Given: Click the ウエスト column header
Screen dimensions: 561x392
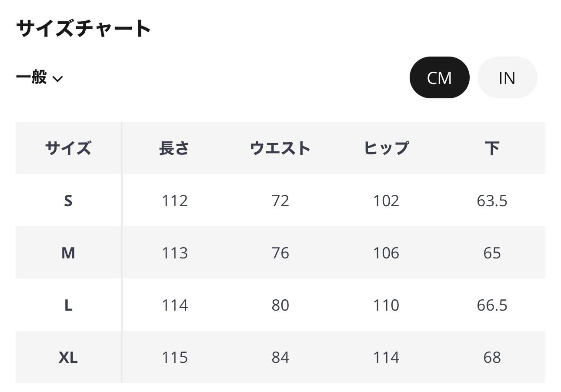Looking at the screenshot, I should click(280, 148).
